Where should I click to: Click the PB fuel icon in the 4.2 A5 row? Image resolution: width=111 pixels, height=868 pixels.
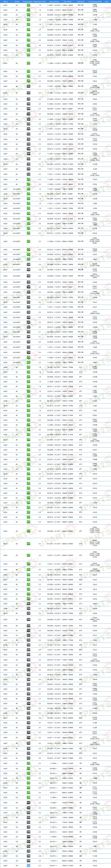click(x=28, y=599)
